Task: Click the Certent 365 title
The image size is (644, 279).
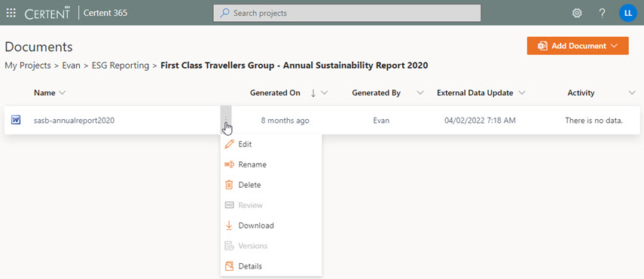Action: pyautogui.click(x=105, y=13)
